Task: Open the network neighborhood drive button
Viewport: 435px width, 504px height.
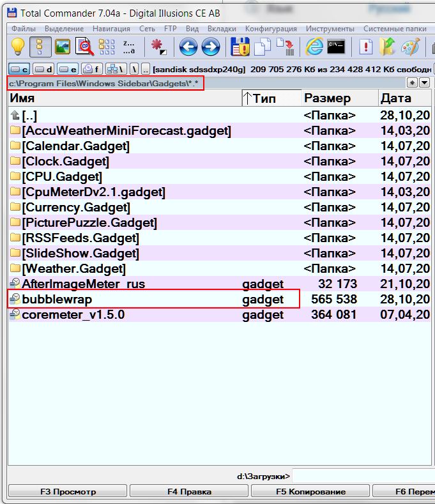Action: (116, 69)
